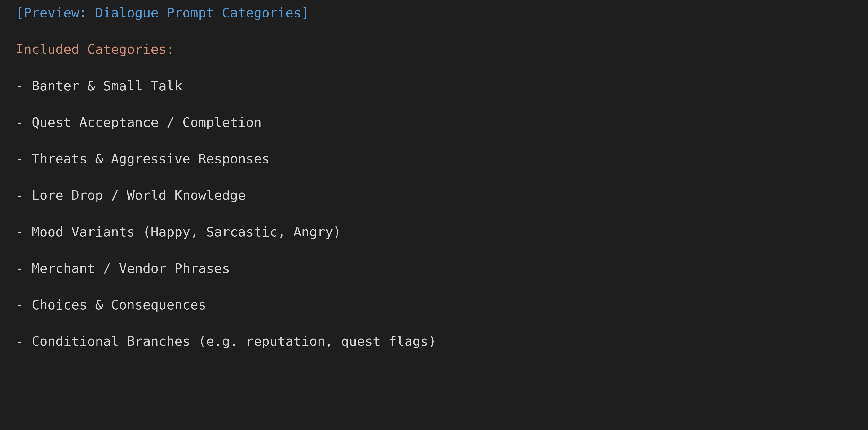Image resolution: width=868 pixels, height=430 pixels.
Task: Click the quest flags text
Action: [x=384, y=341]
